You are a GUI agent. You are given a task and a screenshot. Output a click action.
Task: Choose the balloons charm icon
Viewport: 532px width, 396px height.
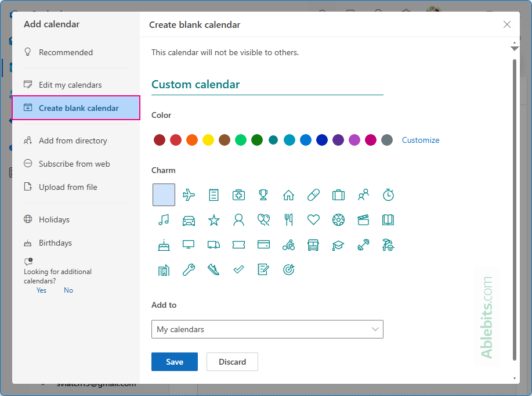click(263, 219)
